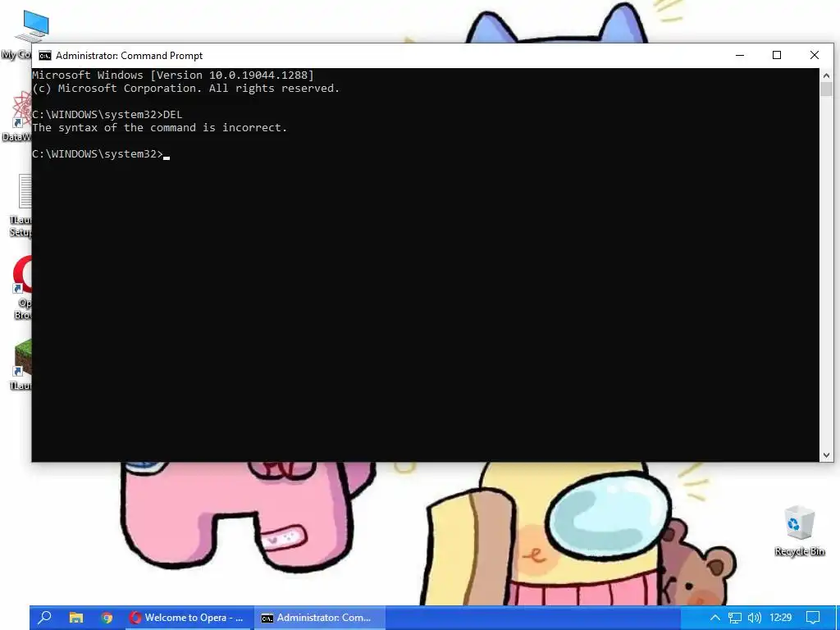
Task: Click the Administrator: Command Prompt taskbar button
Action: [318, 618]
